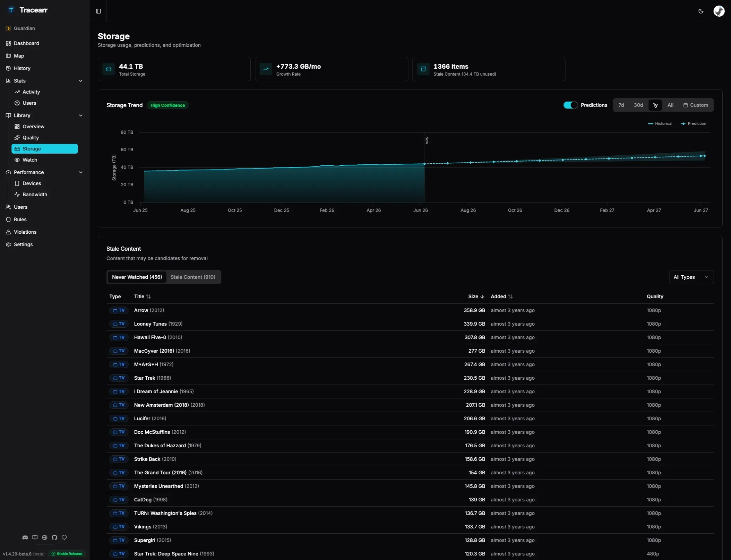Switch theme with the moon icon

click(701, 11)
